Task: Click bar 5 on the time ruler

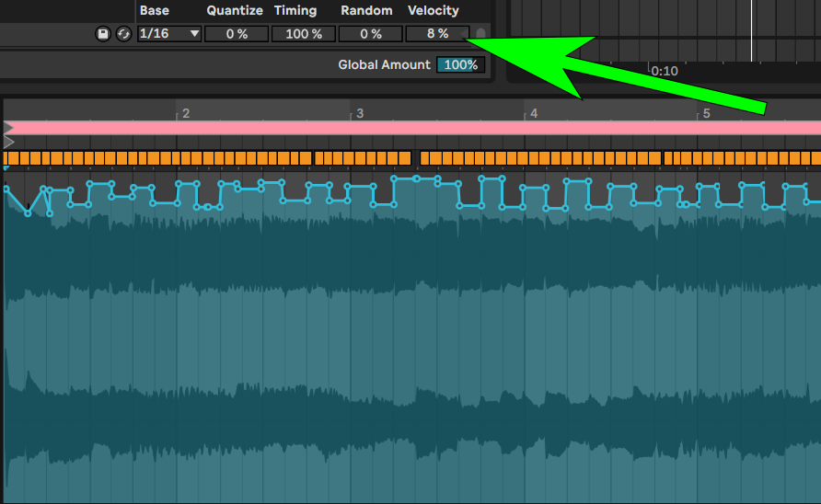Action: (x=706, y=113)
